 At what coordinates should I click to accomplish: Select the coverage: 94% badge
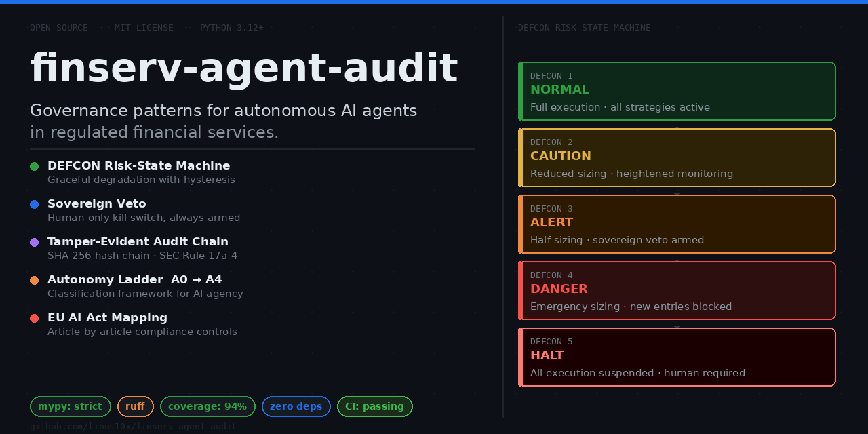tap(208, 406)
